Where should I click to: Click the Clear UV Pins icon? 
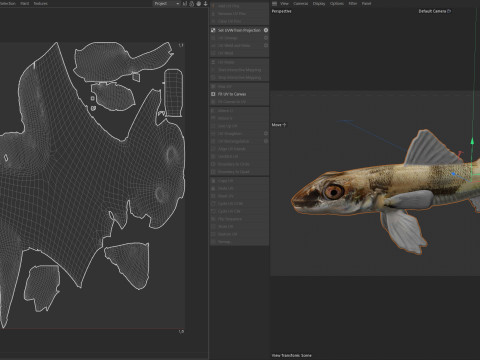click(213, 21)
